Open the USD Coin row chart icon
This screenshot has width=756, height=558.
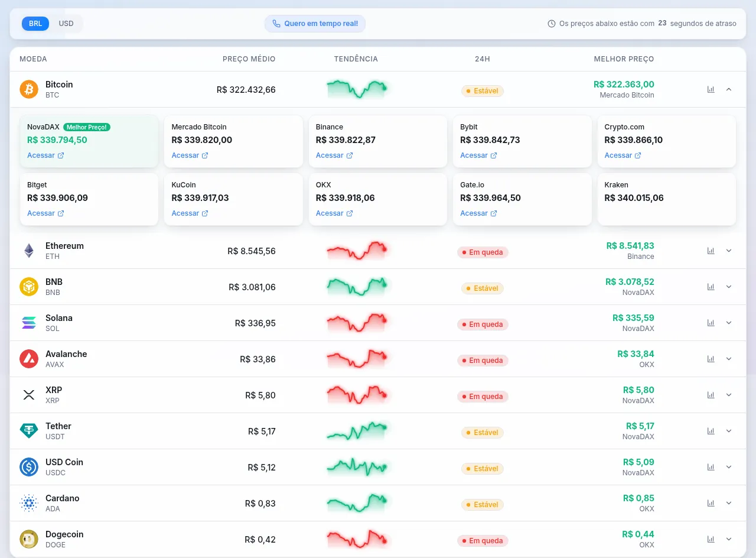tap(711, 467)
